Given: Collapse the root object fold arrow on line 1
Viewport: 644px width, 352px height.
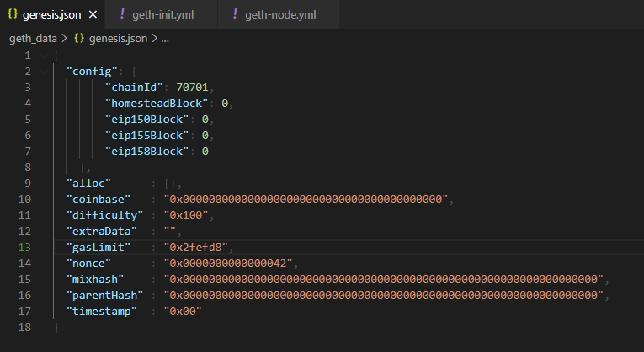Looking at the screenshot, I should point(44,56).
